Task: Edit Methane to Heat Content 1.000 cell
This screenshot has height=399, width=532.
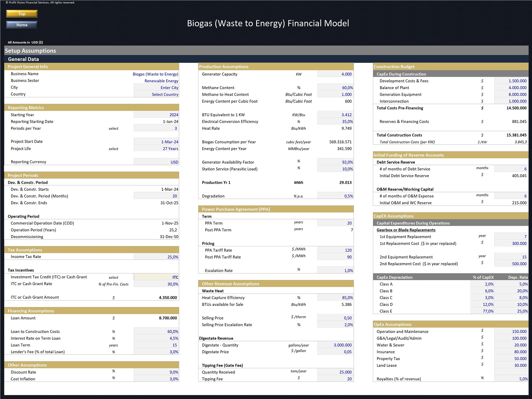Action: click(x=335, y=94)
